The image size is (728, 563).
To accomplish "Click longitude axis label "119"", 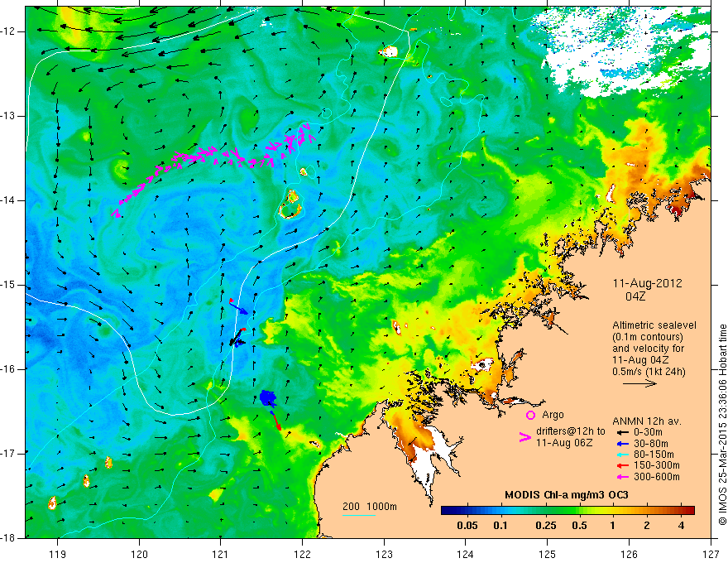I will (x=58, y=554).
